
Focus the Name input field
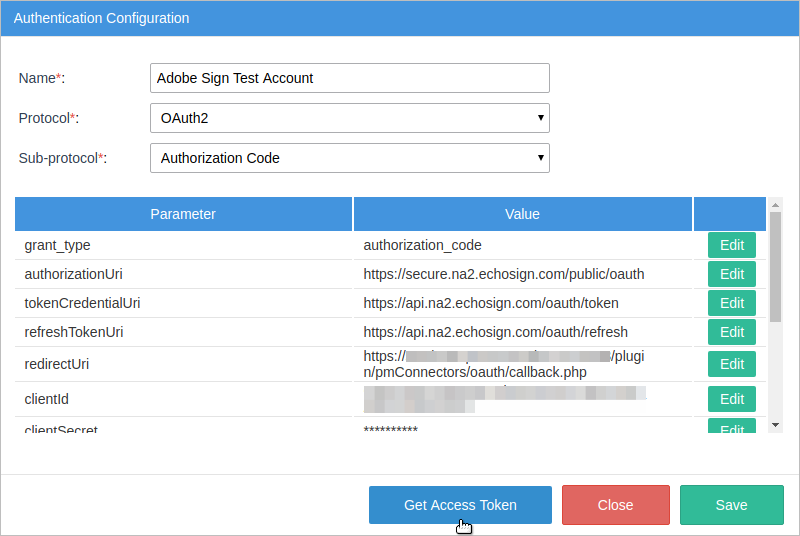(349, 78)
